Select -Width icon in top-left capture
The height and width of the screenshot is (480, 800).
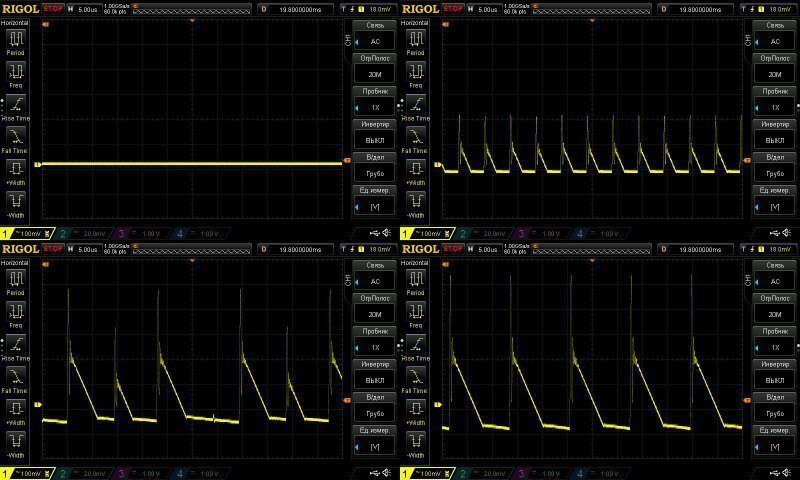[16, 201]
